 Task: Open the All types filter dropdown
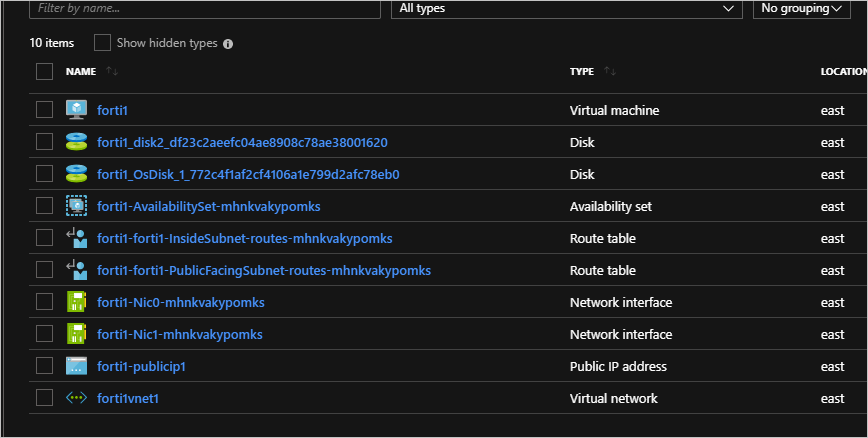[566, 8]
